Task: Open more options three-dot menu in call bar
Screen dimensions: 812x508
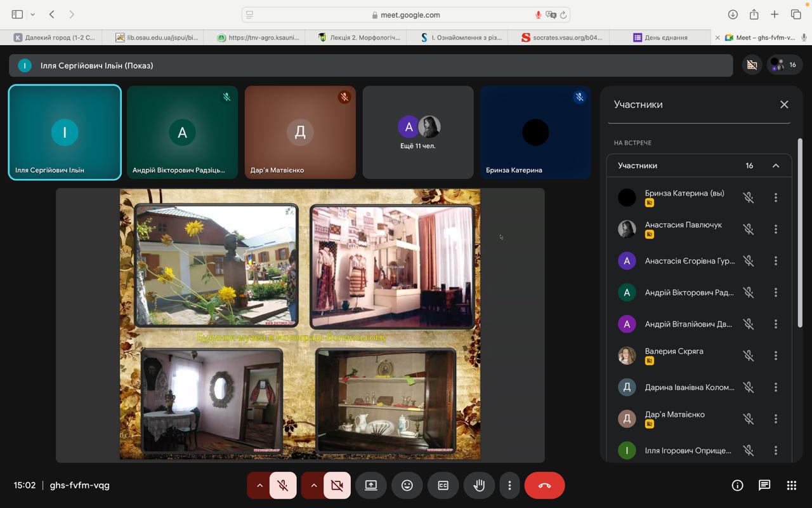Action: 509,485
